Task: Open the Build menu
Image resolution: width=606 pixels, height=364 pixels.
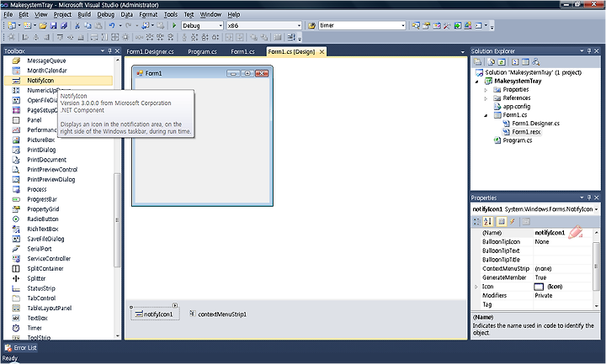Action: [84, 14]
